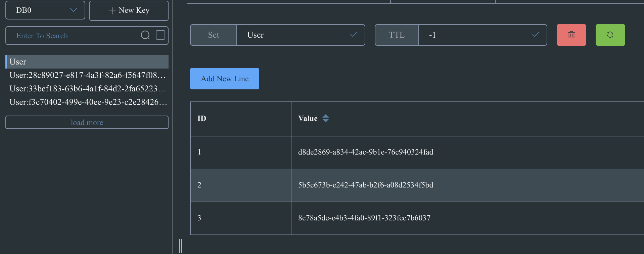Focus the Enter To Search field
Viewport: 644px width, 254px height.
[x=74, y=36]
